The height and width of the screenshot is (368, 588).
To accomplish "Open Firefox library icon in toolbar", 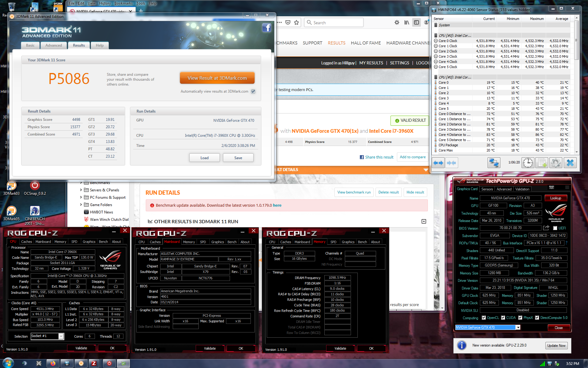I will (407, 22).
